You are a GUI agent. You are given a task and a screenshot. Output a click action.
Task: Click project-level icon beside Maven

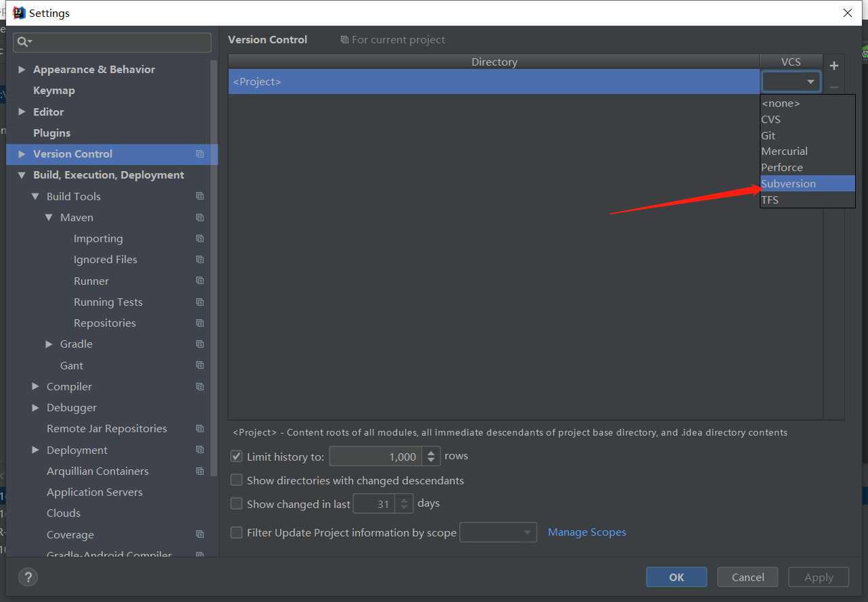tap(200, 217)
